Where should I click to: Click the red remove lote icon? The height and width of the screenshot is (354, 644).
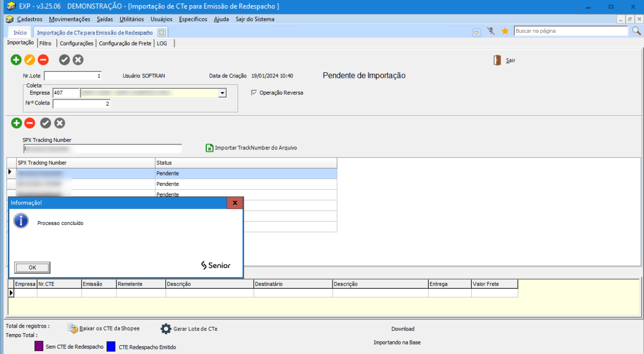tap(43, 60)
